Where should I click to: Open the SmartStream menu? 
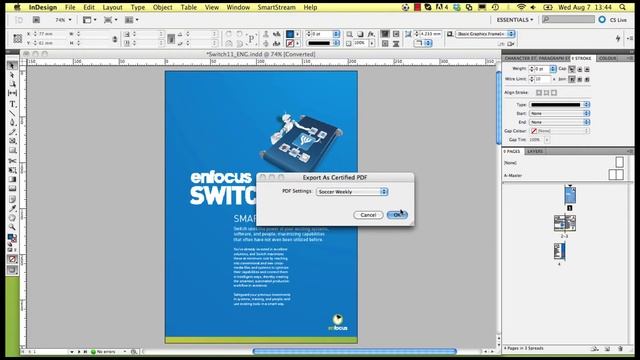(x=276, y=7)
